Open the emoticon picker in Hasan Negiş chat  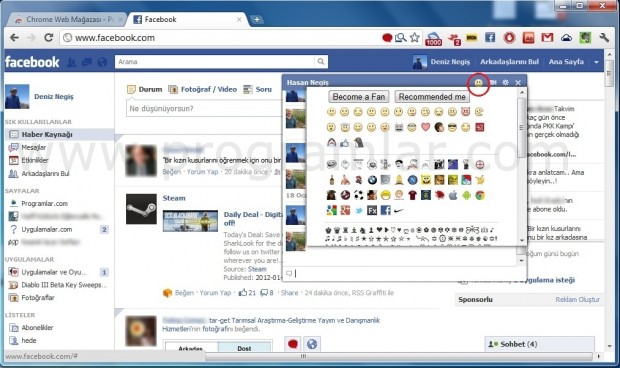478,83
